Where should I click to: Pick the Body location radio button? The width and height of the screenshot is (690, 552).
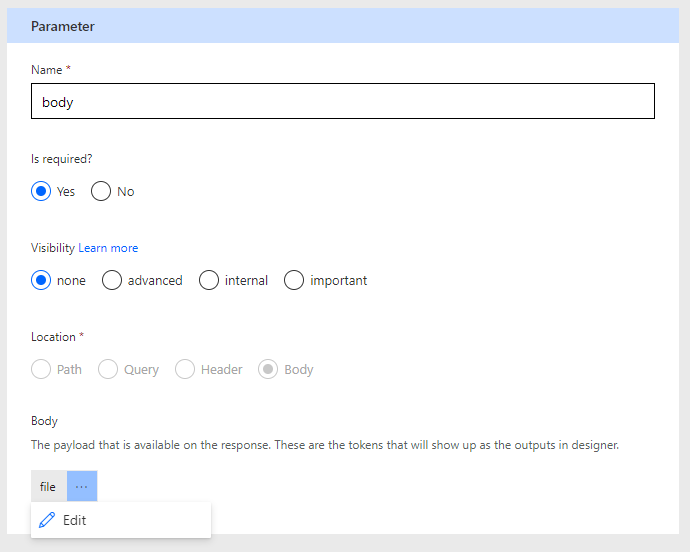[268, 369]
